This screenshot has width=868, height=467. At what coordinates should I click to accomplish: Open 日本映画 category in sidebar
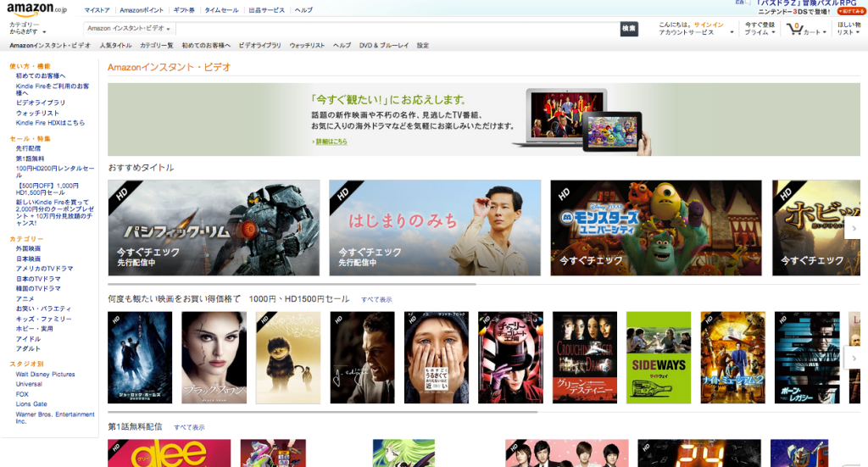tap(28, 259)
